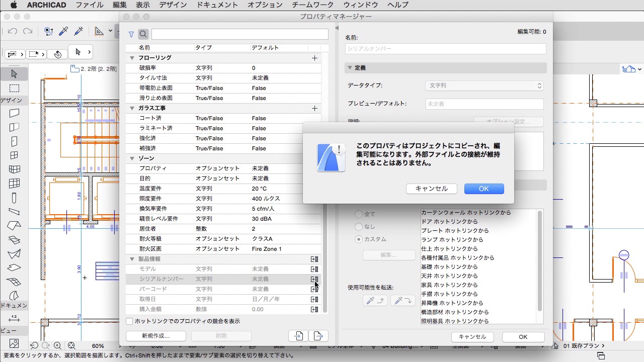Screen dimensions: 644x362
Task: Select the Arrow tool in the toolbox
Action: pyautogui.click(x=14, y=74)
